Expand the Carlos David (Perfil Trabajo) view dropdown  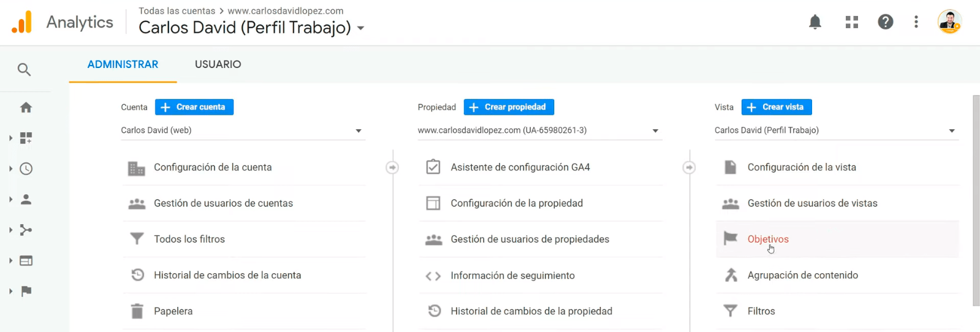point(836,130)
